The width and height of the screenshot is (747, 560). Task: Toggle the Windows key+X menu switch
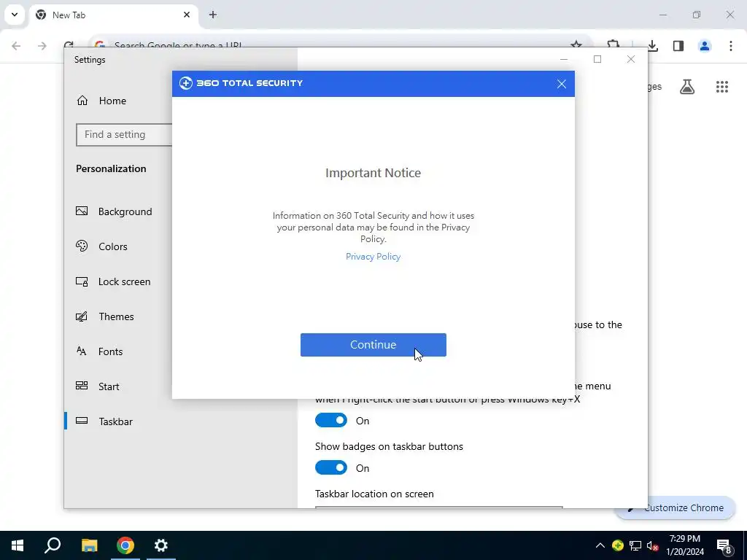pos(331,421)
